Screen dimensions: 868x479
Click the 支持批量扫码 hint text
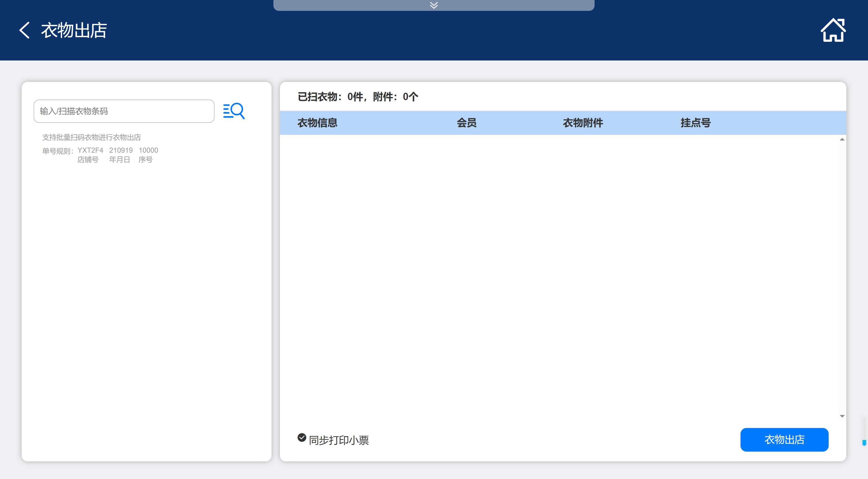91,138
